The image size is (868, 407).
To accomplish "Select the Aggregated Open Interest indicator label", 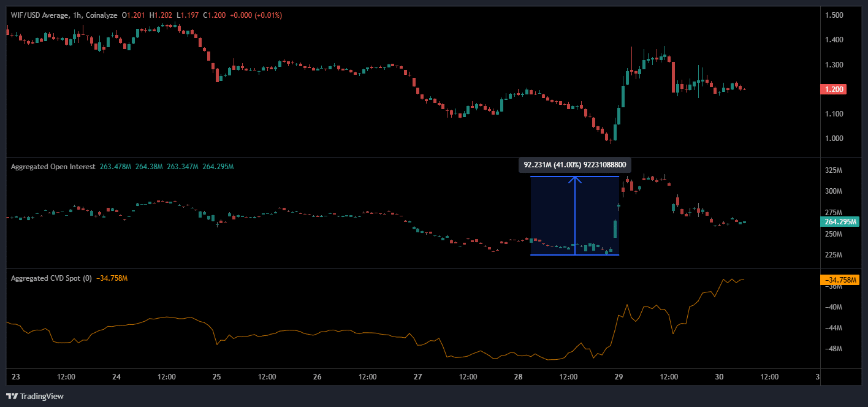I will pos(53,167).
